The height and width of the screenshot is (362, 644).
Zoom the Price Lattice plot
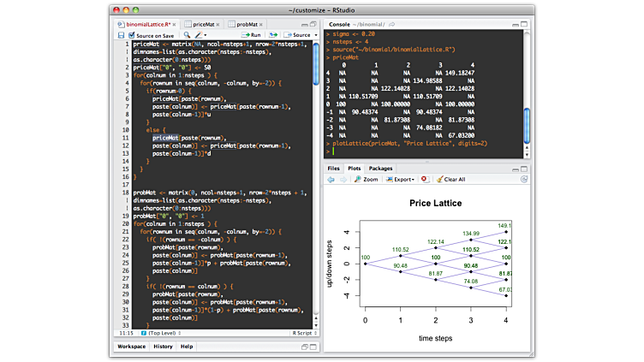coord(366,180)
